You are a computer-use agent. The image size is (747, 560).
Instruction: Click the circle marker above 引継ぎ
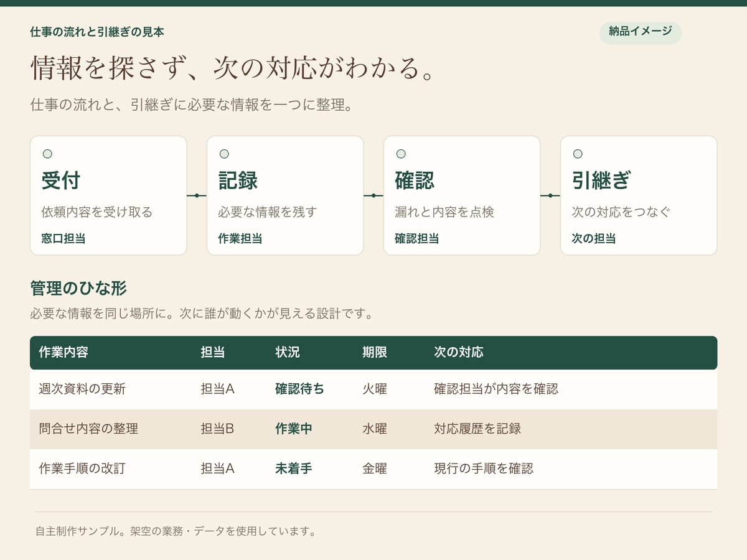pyautogui.click(x=578, y=154)
